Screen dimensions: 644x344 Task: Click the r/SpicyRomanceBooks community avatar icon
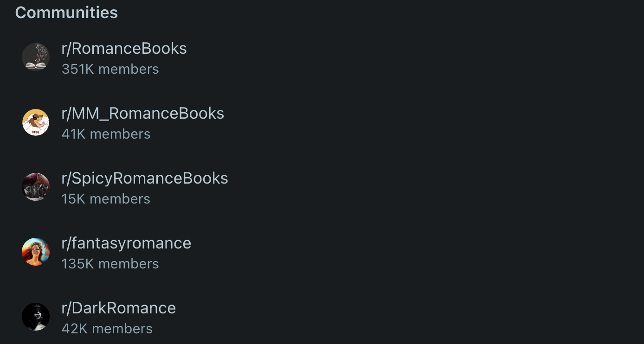click(x=36, y=187)
